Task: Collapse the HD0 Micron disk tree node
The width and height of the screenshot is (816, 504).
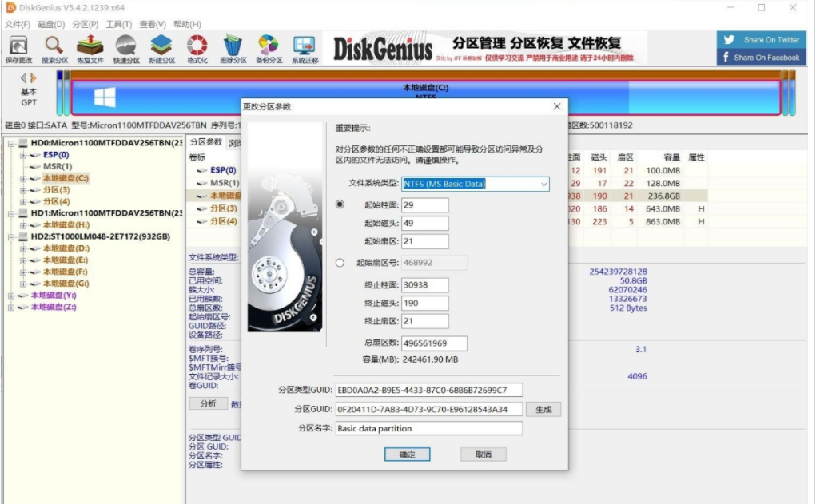Action: coord(10,142)
